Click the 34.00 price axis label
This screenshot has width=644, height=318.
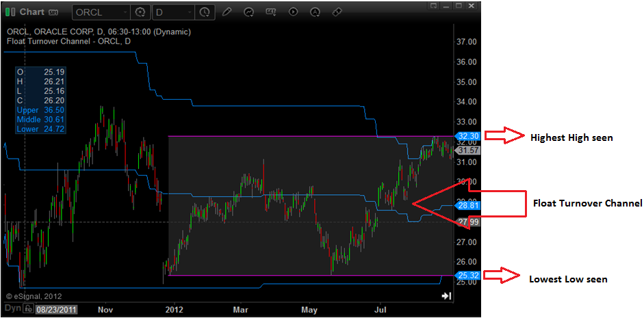click(x=467, y=102)
